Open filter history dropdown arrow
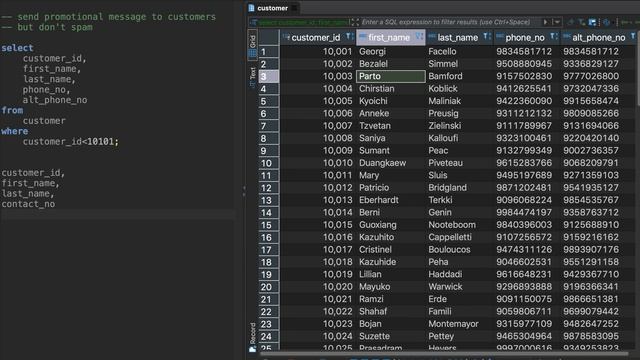Image resolution: width=640 pixels, height=360 pixels. tap(557, 22)
